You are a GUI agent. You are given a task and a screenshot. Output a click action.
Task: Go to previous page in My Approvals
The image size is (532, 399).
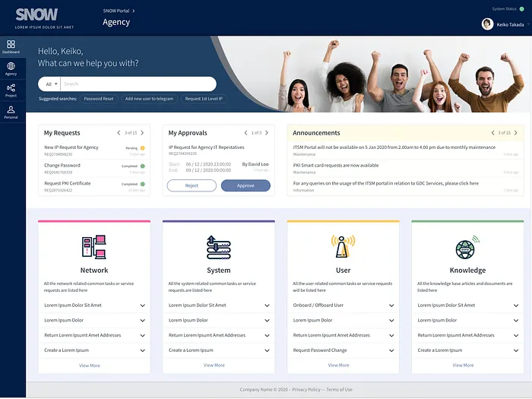[245, 133]
